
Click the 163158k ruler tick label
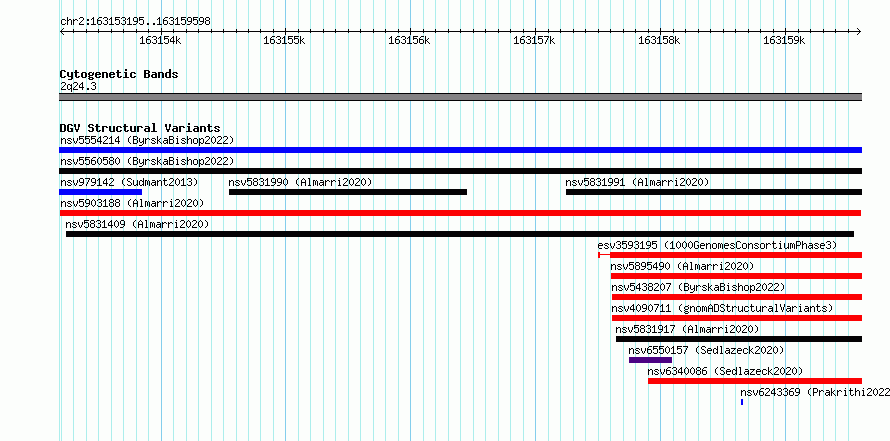[x=659, y=40]
